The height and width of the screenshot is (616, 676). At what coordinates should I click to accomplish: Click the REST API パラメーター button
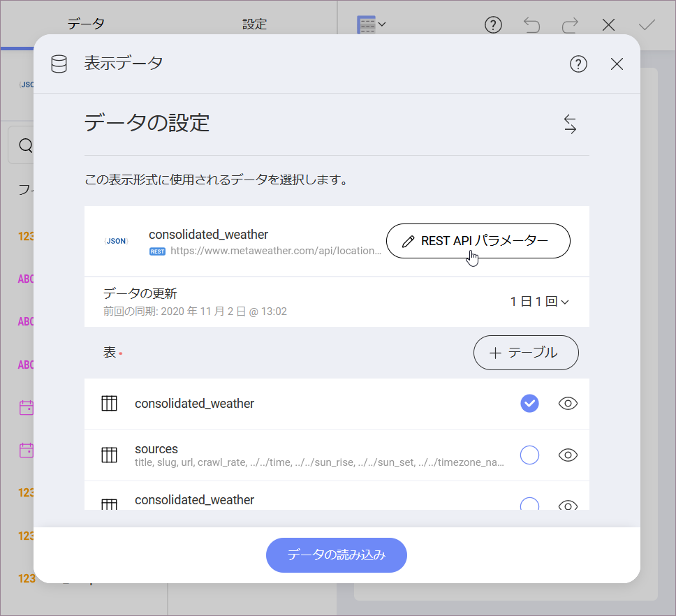(478, 241)
